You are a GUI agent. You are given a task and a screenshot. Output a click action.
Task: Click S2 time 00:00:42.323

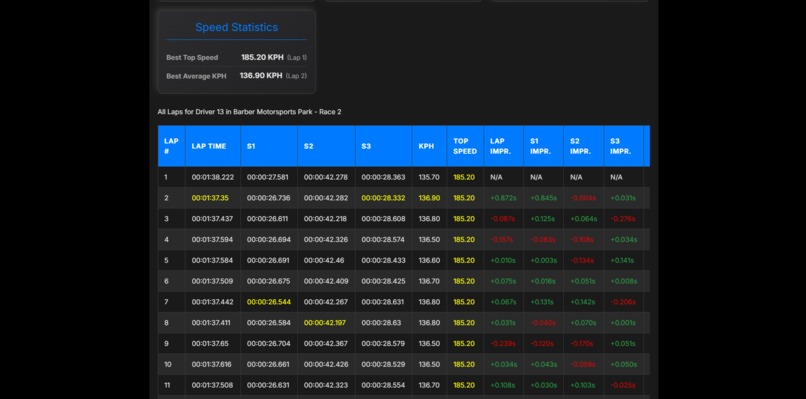[326, 385]
